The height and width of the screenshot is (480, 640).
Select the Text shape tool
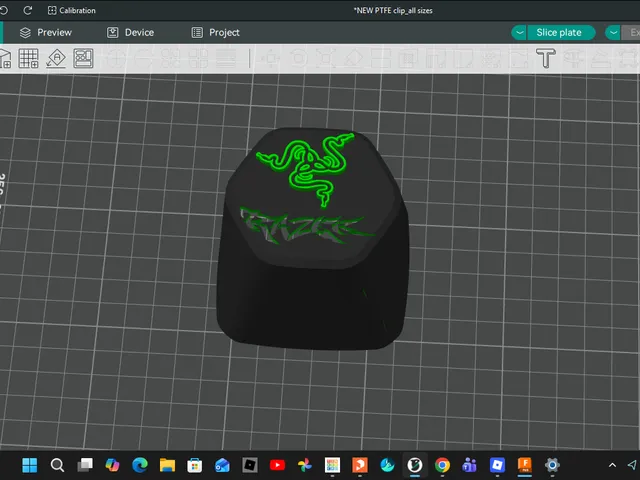(546, 58)
